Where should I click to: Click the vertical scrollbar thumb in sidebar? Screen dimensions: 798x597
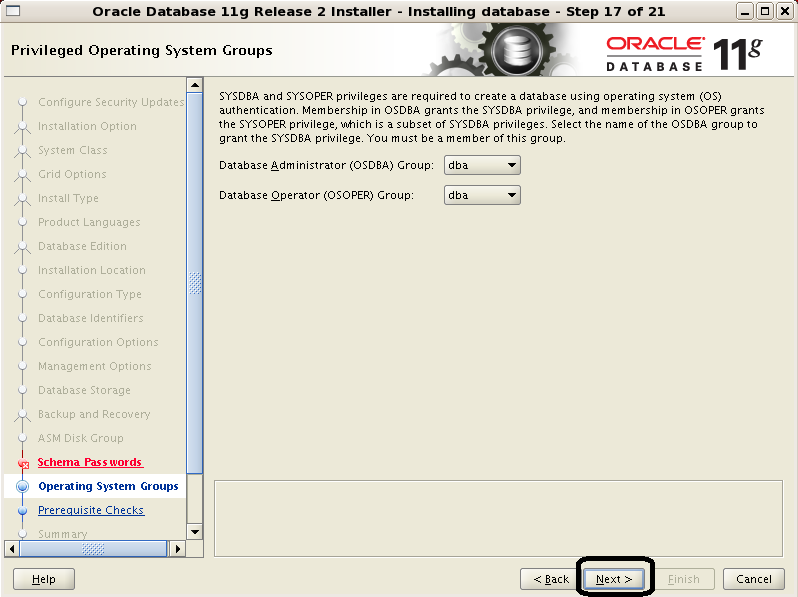(195, 283)
